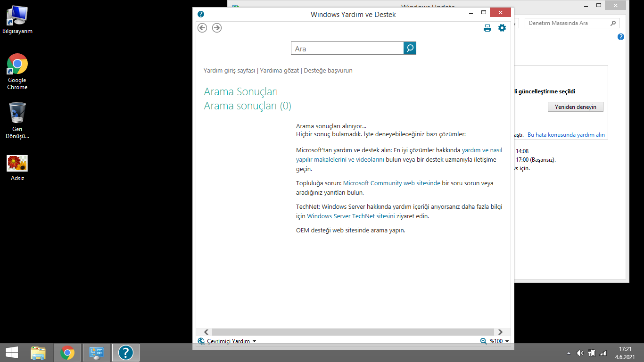This screenshot has height=362, width=644.
Task: Open Geri Dönüşüm recycle bin icon
Action: point(17,121)
